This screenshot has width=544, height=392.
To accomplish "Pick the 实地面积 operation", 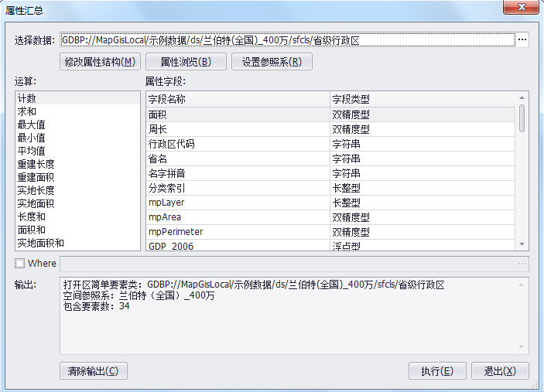I will tap(36, 203).
